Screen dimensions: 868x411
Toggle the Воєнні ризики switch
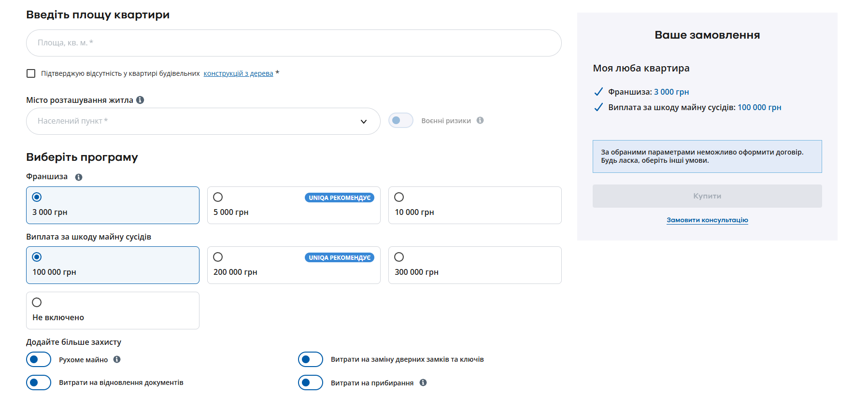click(x=400, y=120)
